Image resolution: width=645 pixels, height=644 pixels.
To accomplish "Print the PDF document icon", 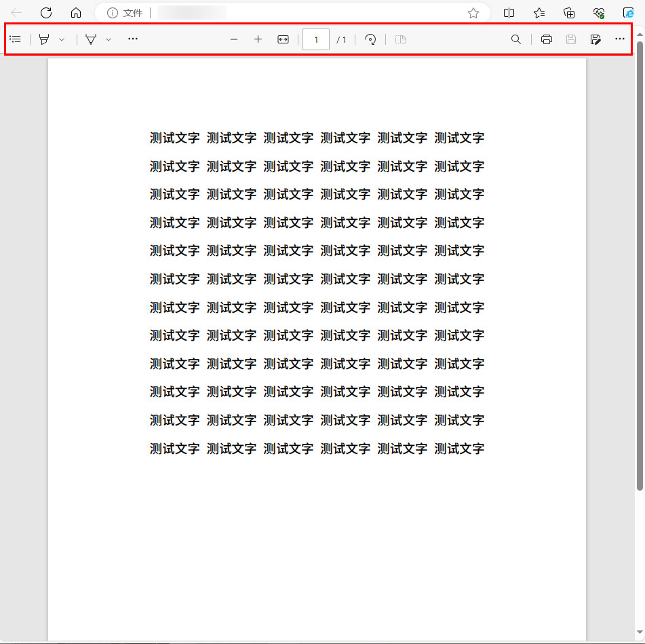I will (x=547, y=39).
